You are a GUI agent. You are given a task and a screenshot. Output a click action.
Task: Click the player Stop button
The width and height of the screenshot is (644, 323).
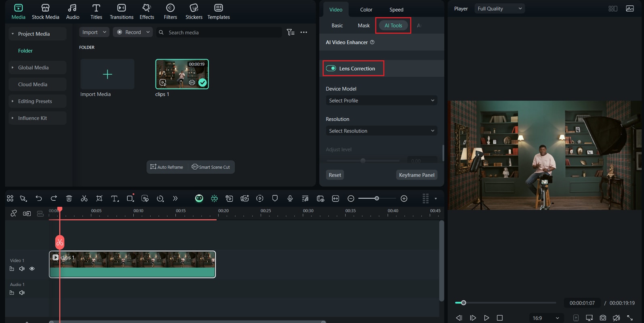pos(500,318)
